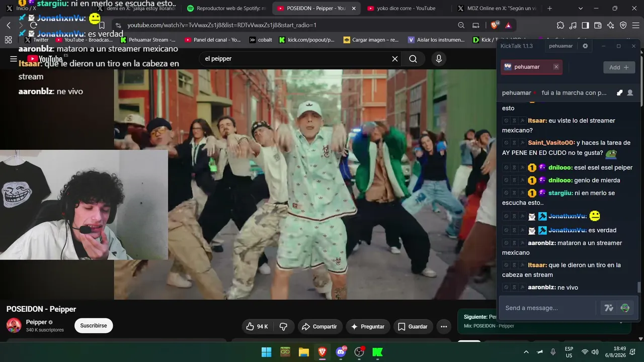Image resolution: width=644 pixels, height=362 pixels.
Task: Go back in the browser
Action: tap(9, 25)
